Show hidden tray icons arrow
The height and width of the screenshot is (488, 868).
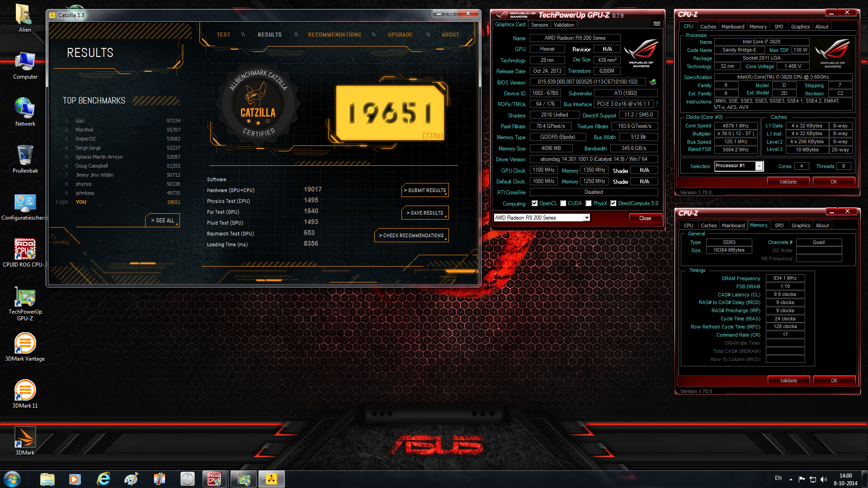(791, 479)
